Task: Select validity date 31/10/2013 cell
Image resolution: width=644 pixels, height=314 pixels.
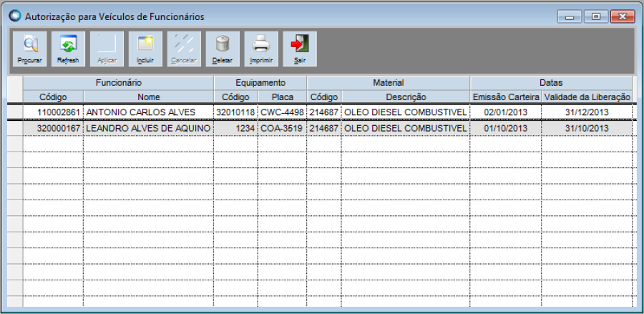Action: point(587,129)
